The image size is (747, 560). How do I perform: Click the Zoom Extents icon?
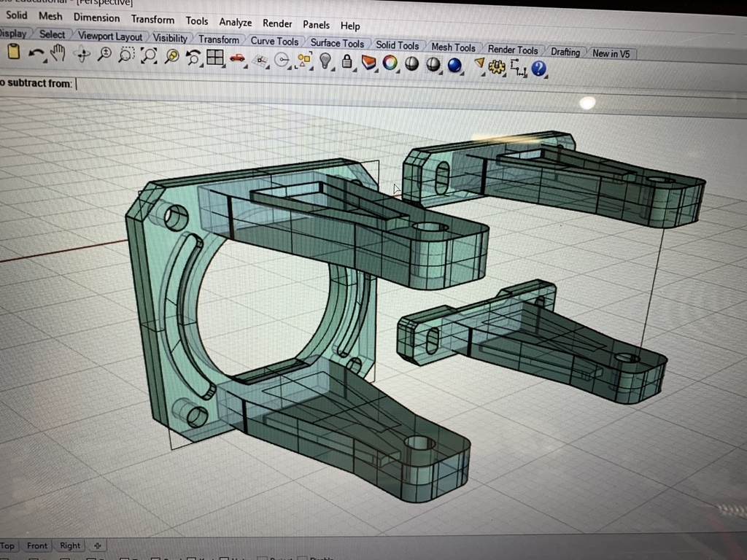(x=149, y=56)
